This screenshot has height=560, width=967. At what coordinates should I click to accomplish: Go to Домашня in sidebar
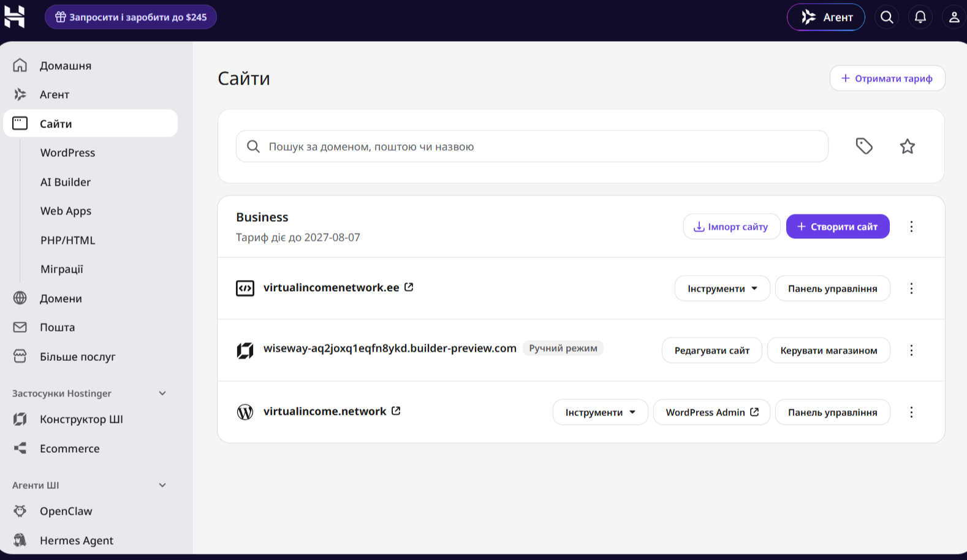(x=91, y=66)
